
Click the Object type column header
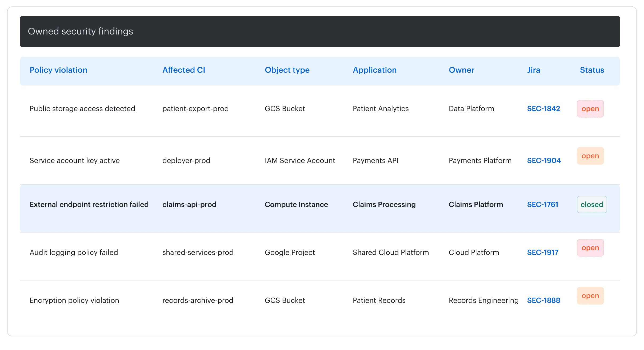point(287,70)
